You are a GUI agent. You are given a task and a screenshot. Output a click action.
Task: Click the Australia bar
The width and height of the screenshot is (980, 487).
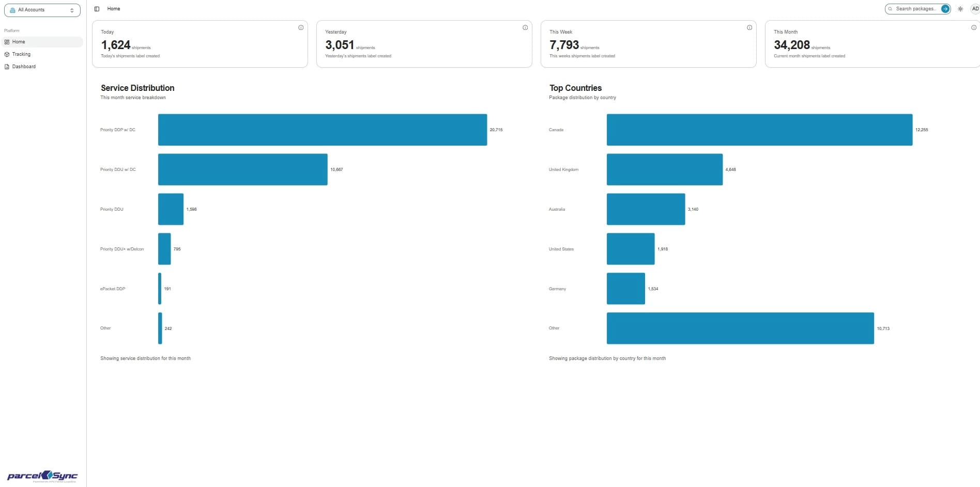646,209
